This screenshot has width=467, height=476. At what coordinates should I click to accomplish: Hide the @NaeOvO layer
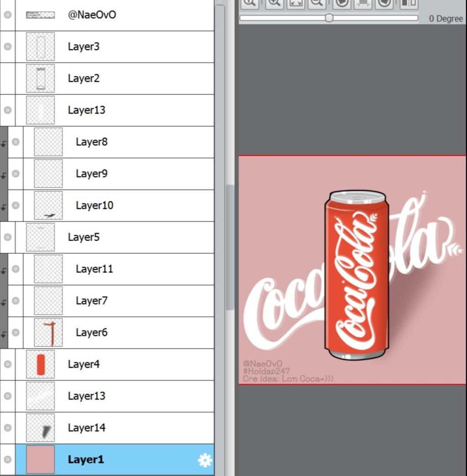click(8, 15)
